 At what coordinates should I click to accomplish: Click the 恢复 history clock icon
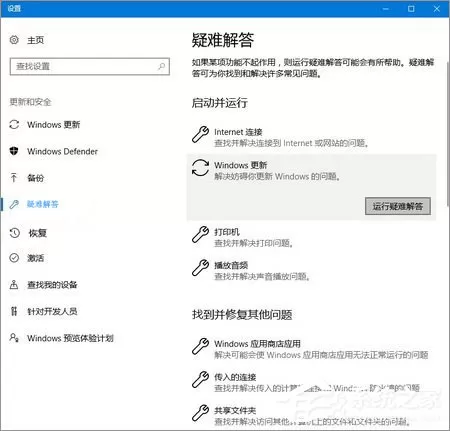[15, 233]
